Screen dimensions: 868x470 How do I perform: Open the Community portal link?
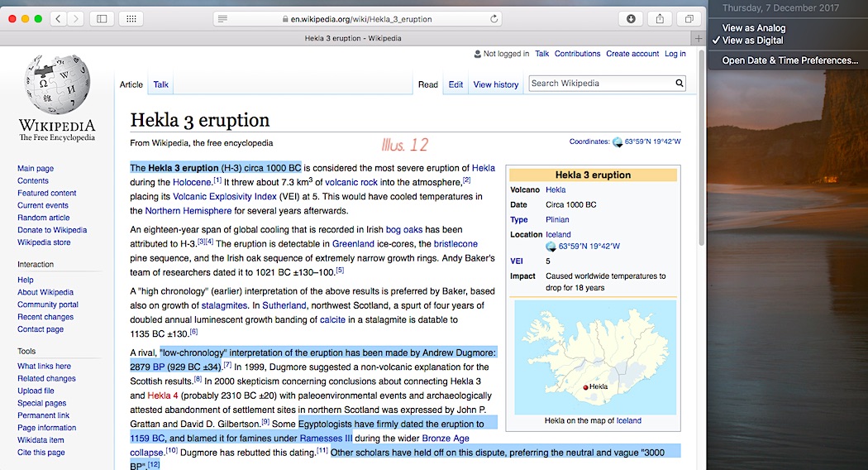(x=48, y=305)
